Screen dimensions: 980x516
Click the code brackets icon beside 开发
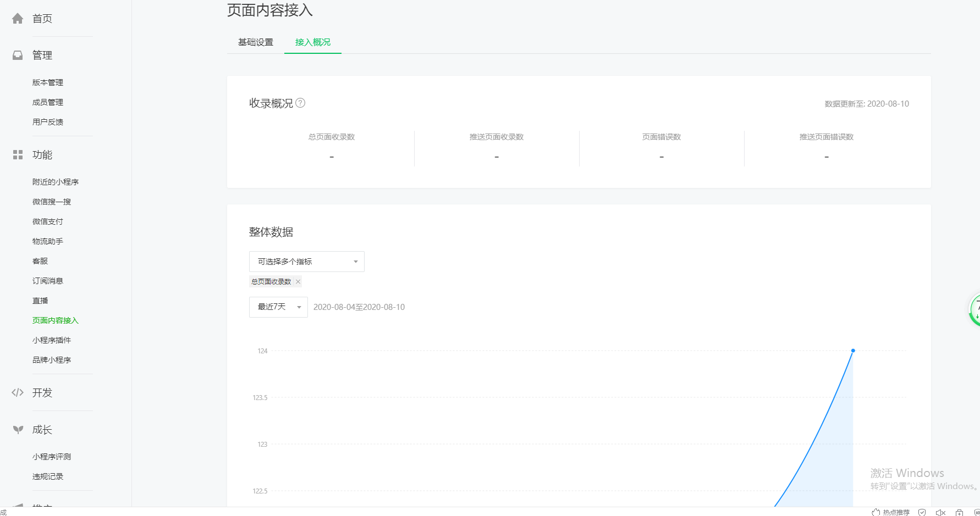tap(18, 392)
